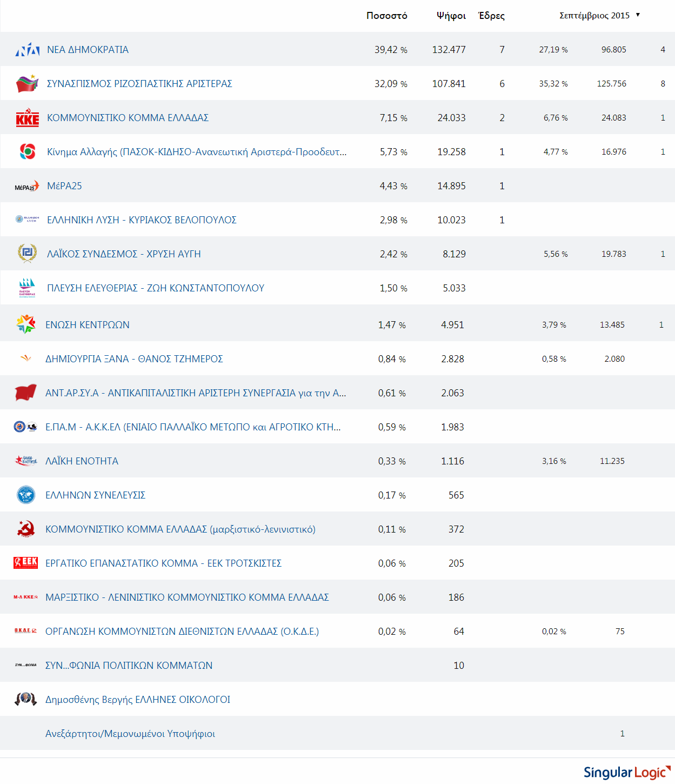
Task: Open ΜΑΡΞΙΣΤΙΚΟ - ΛΕΝΙΝΙΣΤΙΚΟ ΚΟΜΜΟΥΝΙΣΤΙΚΟ ΚΟΜΜΑ link
Action: pyautogui.click(x=187, y=597)
